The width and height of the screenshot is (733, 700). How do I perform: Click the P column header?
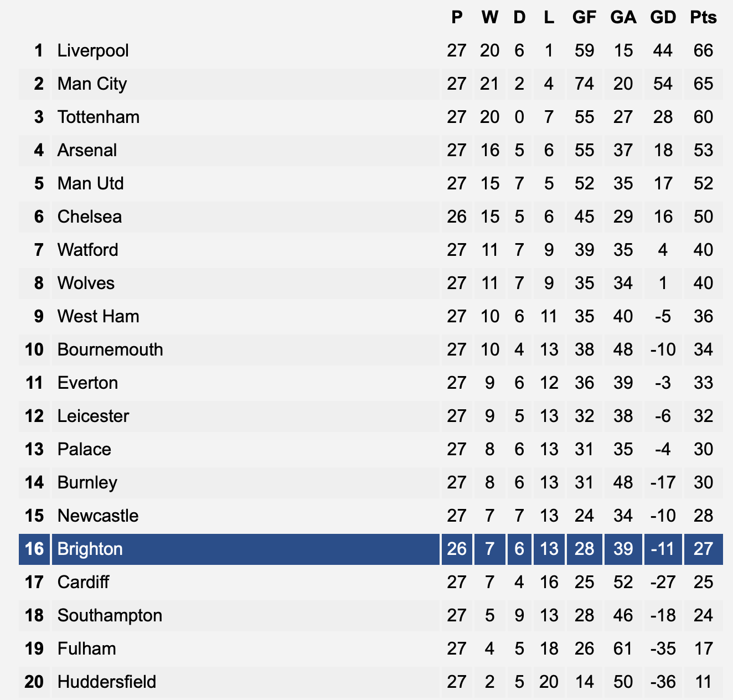click(457, 17)
